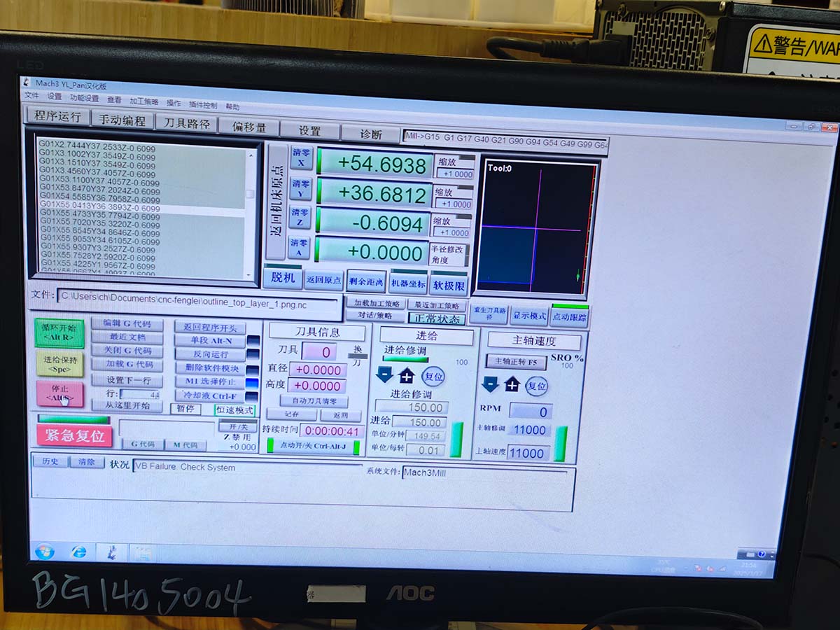Click 关闭 G 代码 button
Image resolution: width=840 pixels, height=630 pixels.
tap(127, 351)
